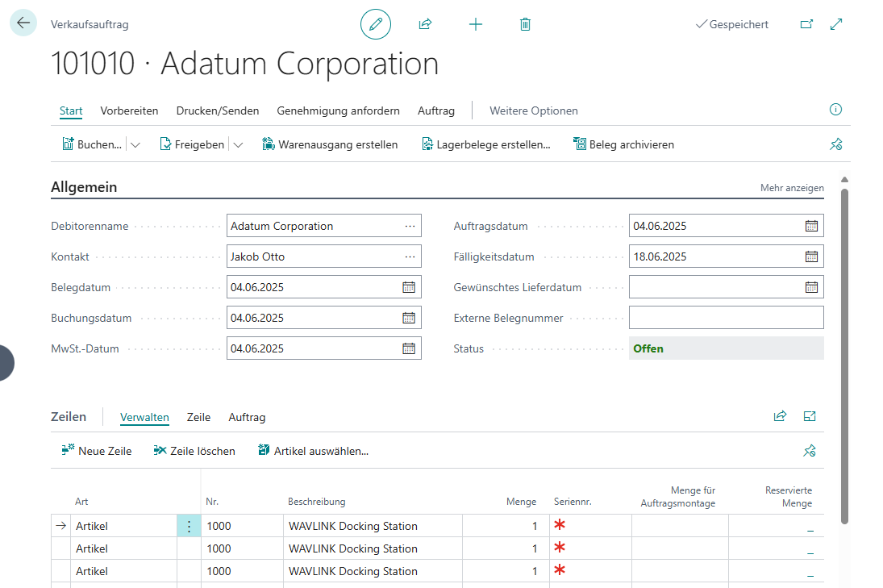Click the trash delete icon
Screen dimensions: 883x588
525,24
